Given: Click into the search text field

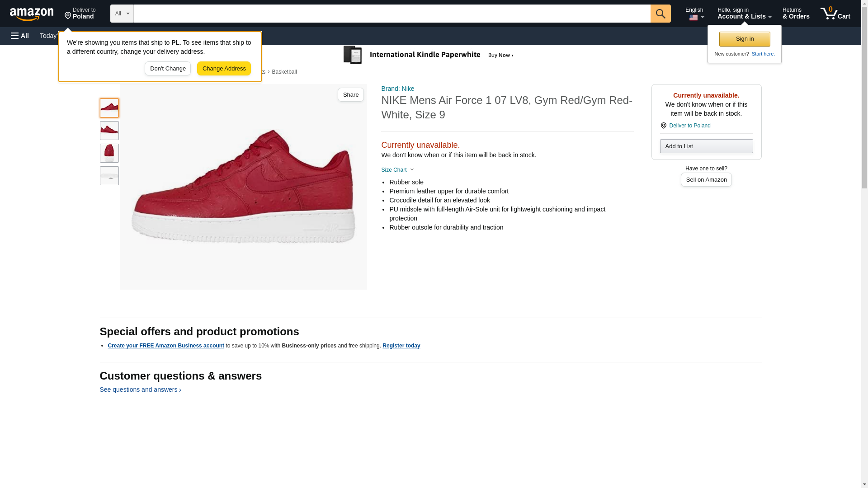Looking at the screenshot, I should 392,14.
